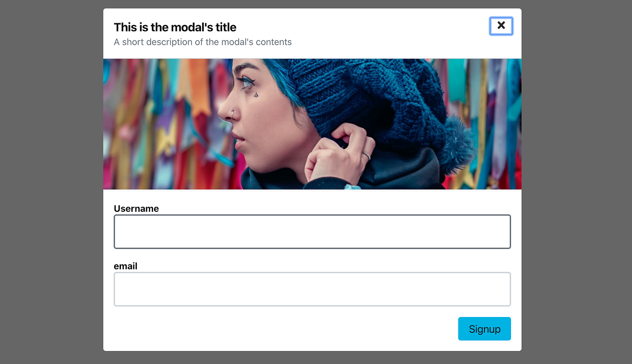
Task: Click the heading "This is the modal's title"
Action: click(x=175, y=27)
